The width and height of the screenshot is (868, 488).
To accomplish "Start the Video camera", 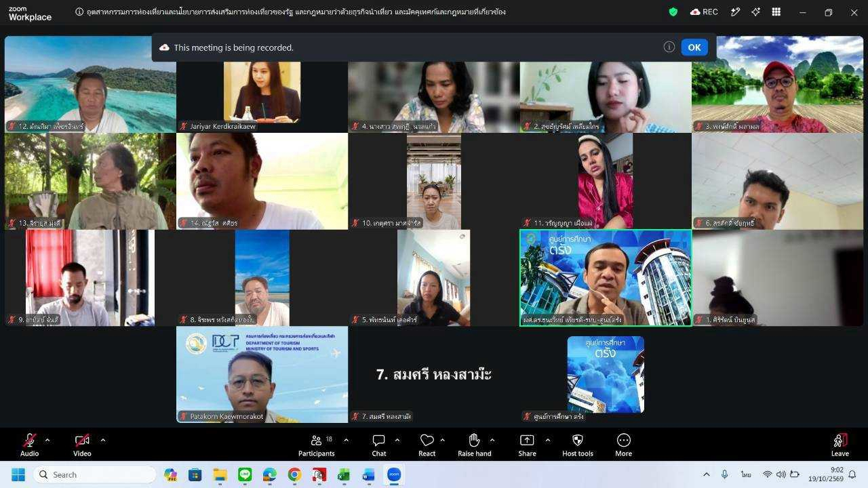I will [x=82, y=445].
